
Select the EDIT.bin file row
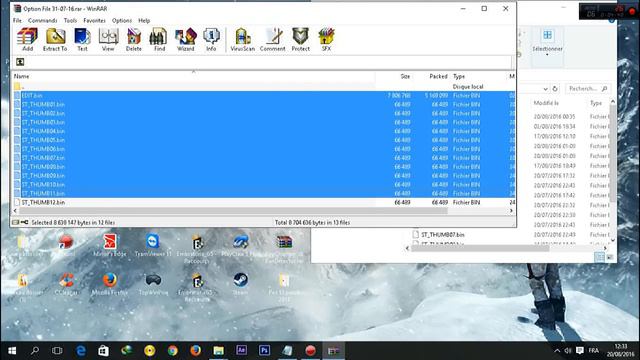point(264,96)
